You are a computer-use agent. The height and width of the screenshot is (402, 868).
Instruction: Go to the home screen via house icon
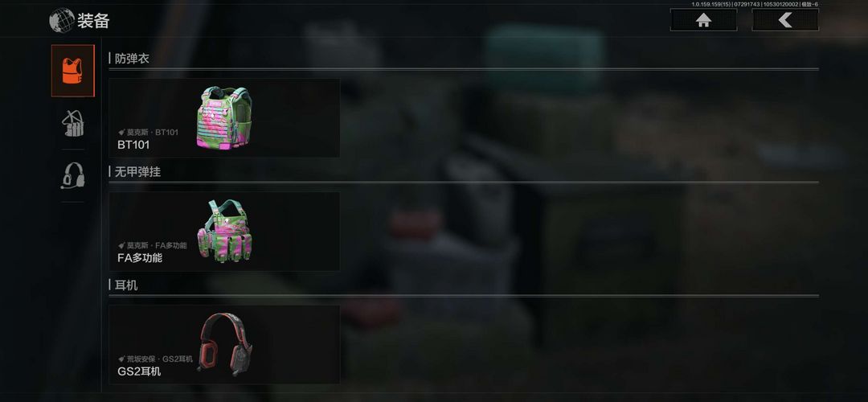[703, 20]
